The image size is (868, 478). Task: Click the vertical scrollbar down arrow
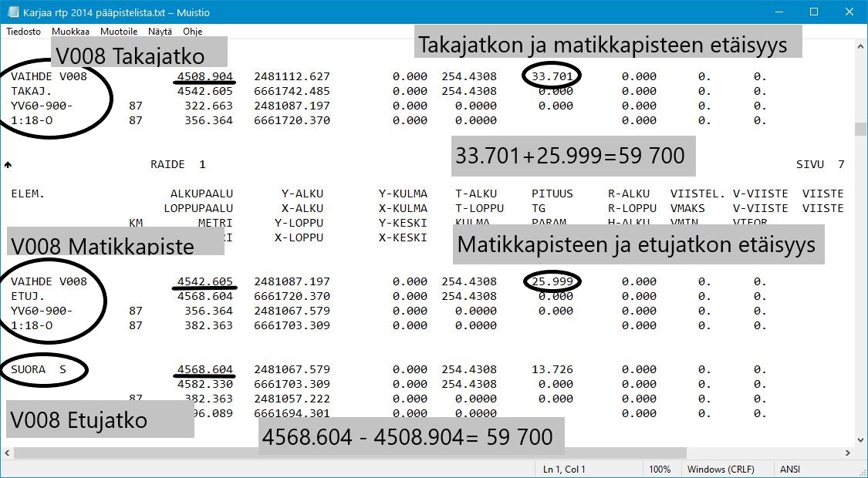(860, 441)
